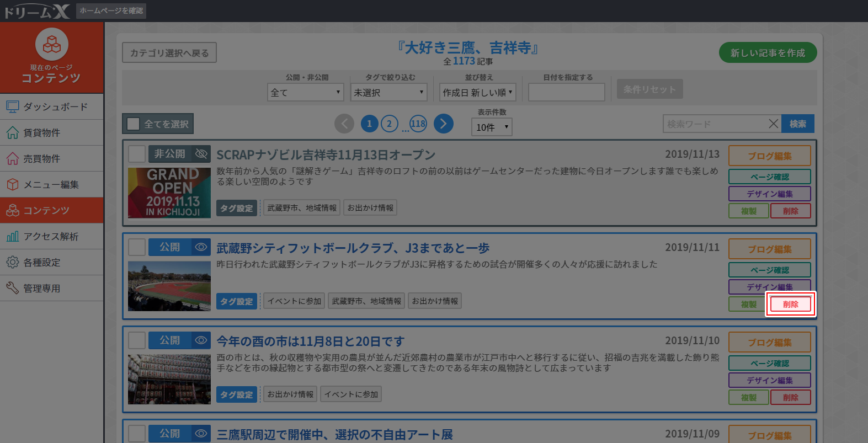Click 複製 for 酉の市 article

(749, 397)
